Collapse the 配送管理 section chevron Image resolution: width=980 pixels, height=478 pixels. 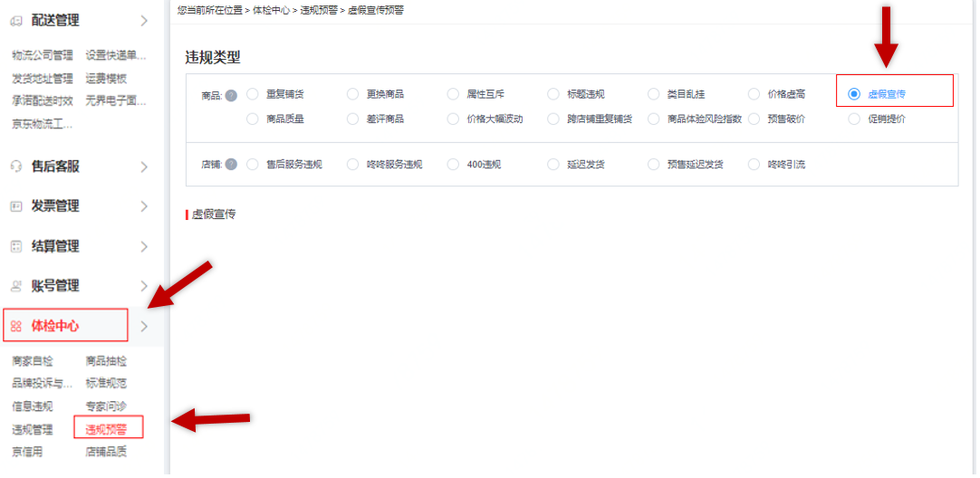click(x=144, y=21)
